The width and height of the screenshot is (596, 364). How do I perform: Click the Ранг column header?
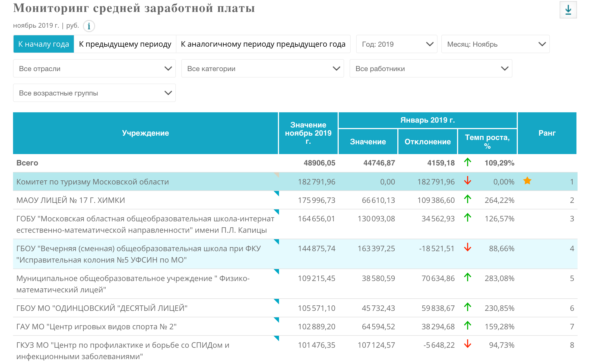(x=547, y=133)
